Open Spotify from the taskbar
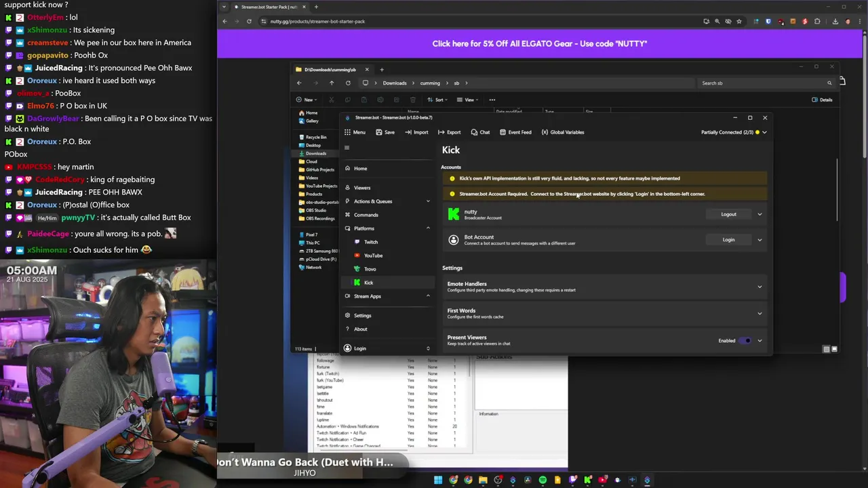 tap(542, 480)
